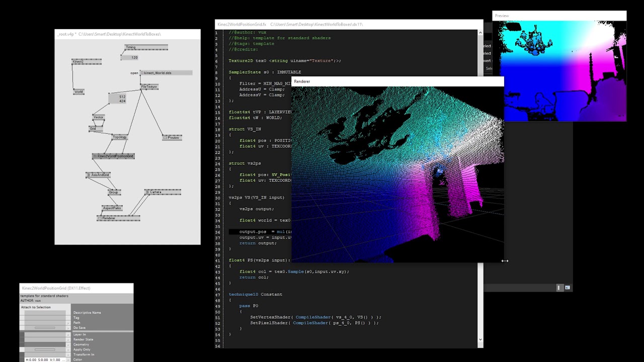This screenshot has height=362, width=644.
Task: Click the SamplerState s0 line in code
Action: (x=265, y=72)
